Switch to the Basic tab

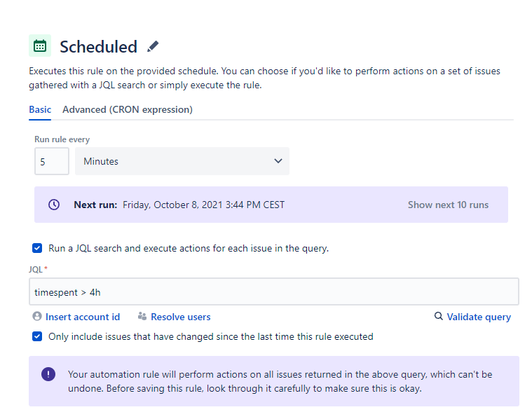coord(40,109)
